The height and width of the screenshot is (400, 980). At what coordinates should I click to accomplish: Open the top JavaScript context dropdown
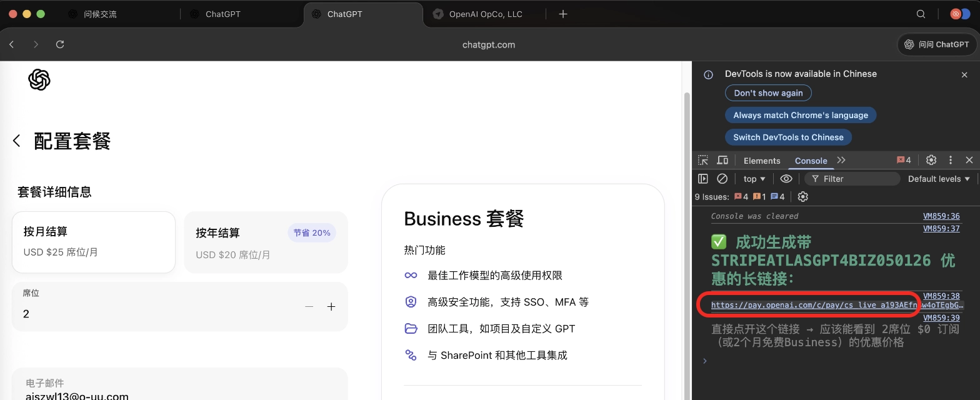(x=754, y=179)
